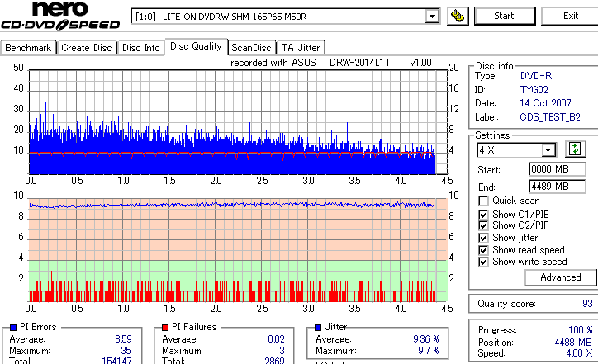Click the red PI Failures legend square

(x=165, y=328)
